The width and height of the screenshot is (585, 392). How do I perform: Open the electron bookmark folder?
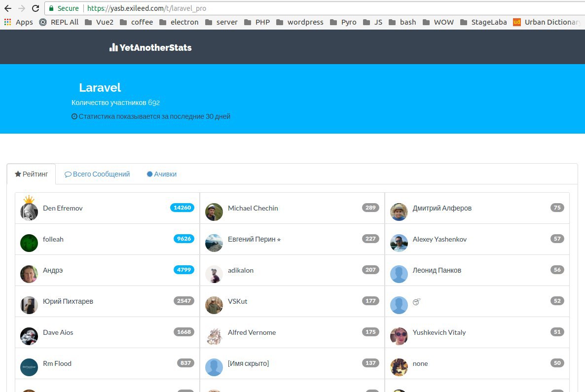179,22
